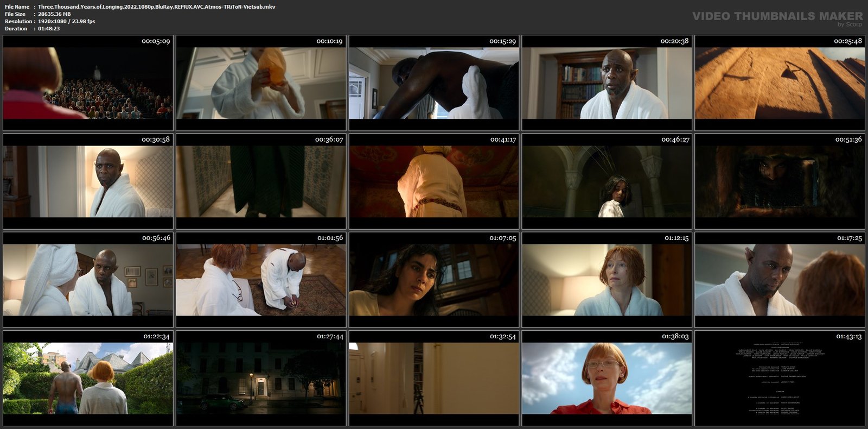Viewport: 868px width, 429px height.
Task: Open the thumbnail at 01:12:15
Action: tap(607, 280)
